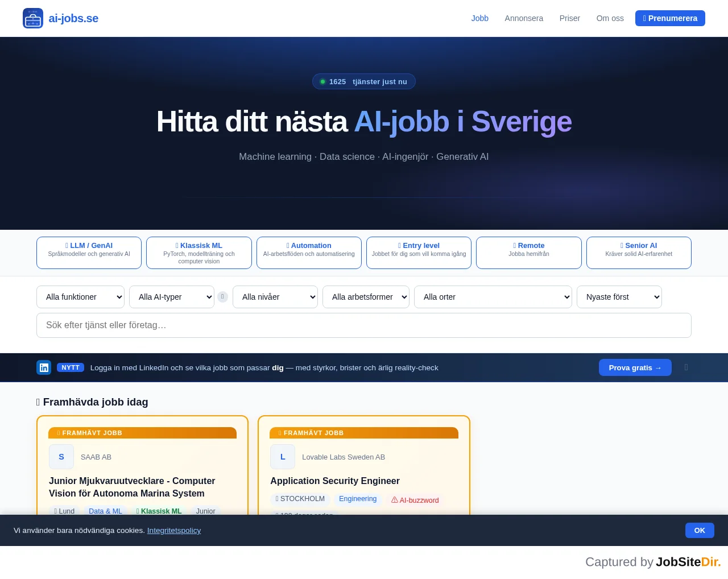Open the Alla funktioner dropdown
This screenshot has width=728, height=579.
tap(80, 297)
